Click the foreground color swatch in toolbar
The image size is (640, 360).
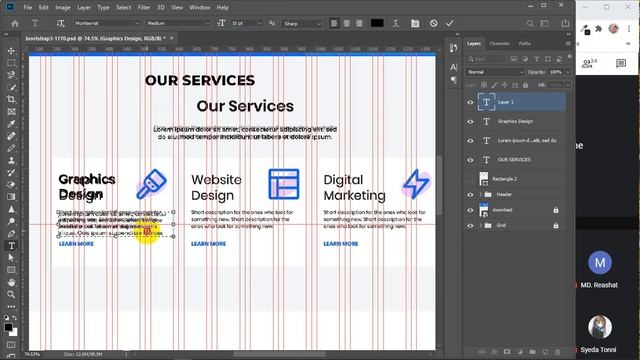[x=9, y=327]
